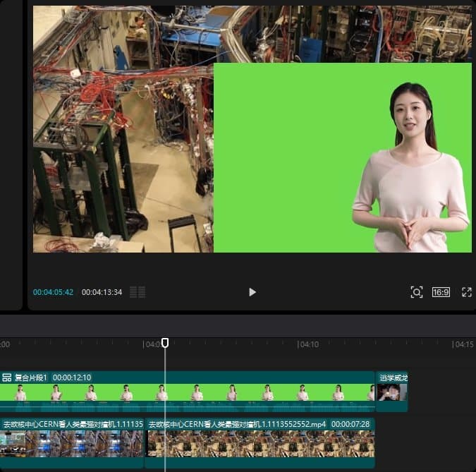Click the playhead handle on the ruler

point(165,343)
